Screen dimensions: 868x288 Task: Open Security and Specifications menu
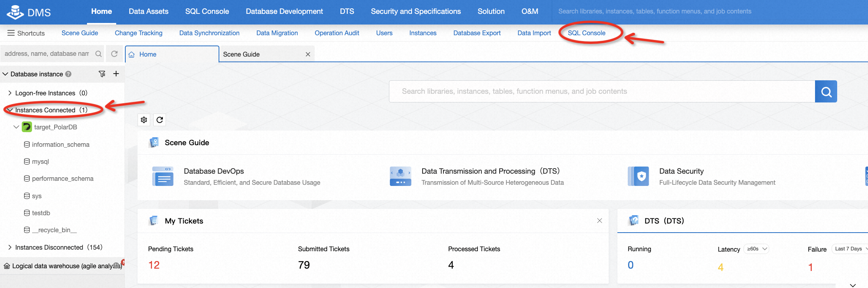click(x=416, y=11)
